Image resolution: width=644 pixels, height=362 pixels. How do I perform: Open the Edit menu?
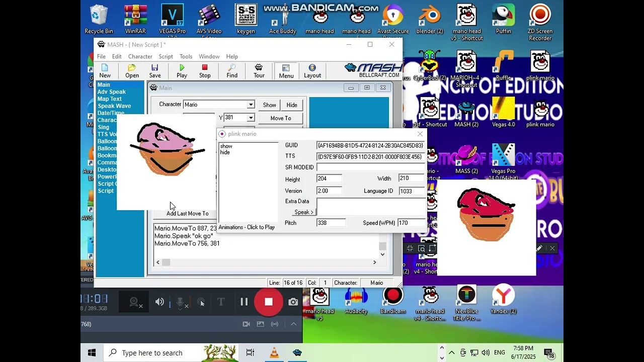[x=117, y=56]
